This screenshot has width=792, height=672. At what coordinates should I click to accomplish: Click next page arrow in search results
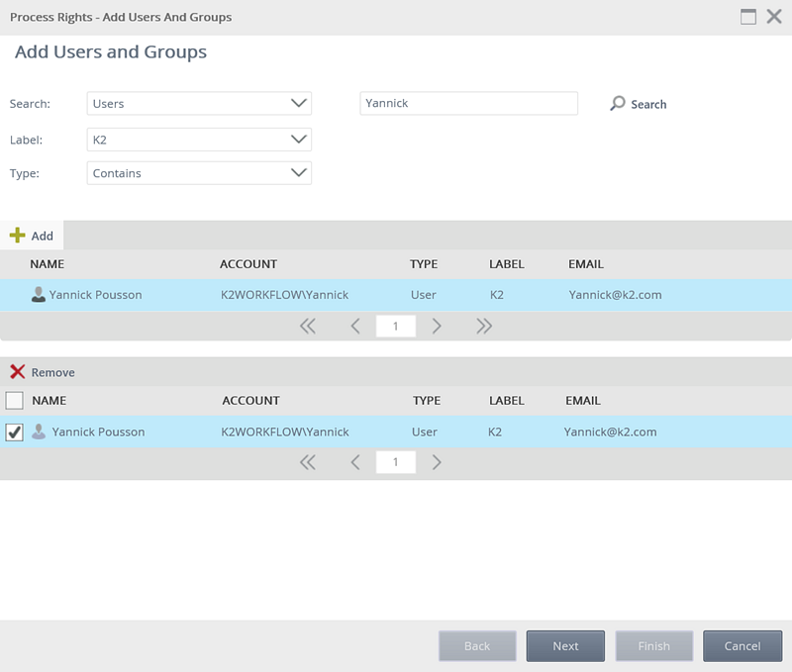coord(437,327)
